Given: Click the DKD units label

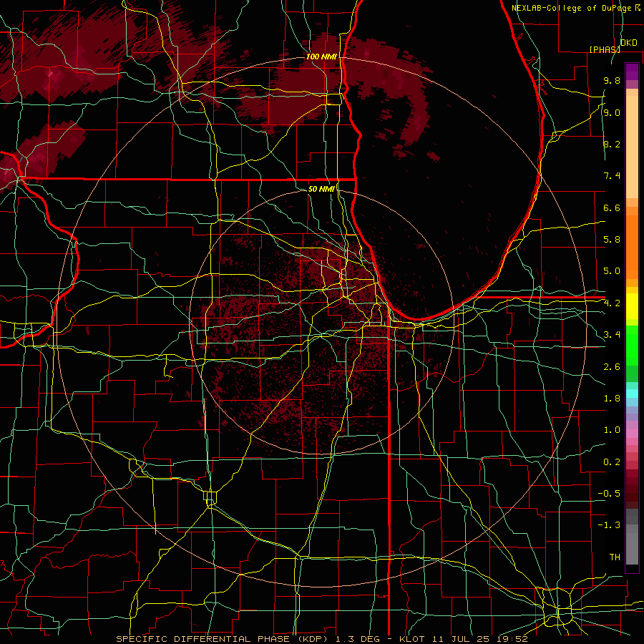Looking at the screenshot, I should click(x=628, y=43).
